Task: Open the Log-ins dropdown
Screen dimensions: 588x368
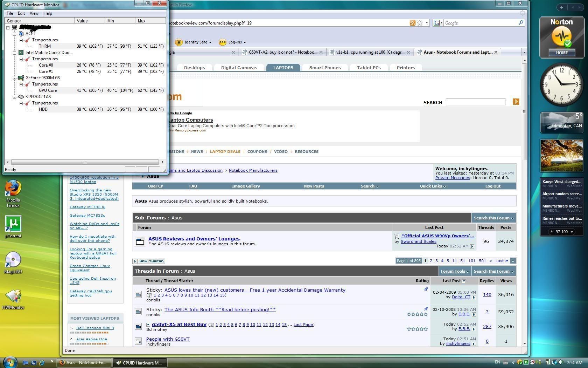Action: point(245,42)
